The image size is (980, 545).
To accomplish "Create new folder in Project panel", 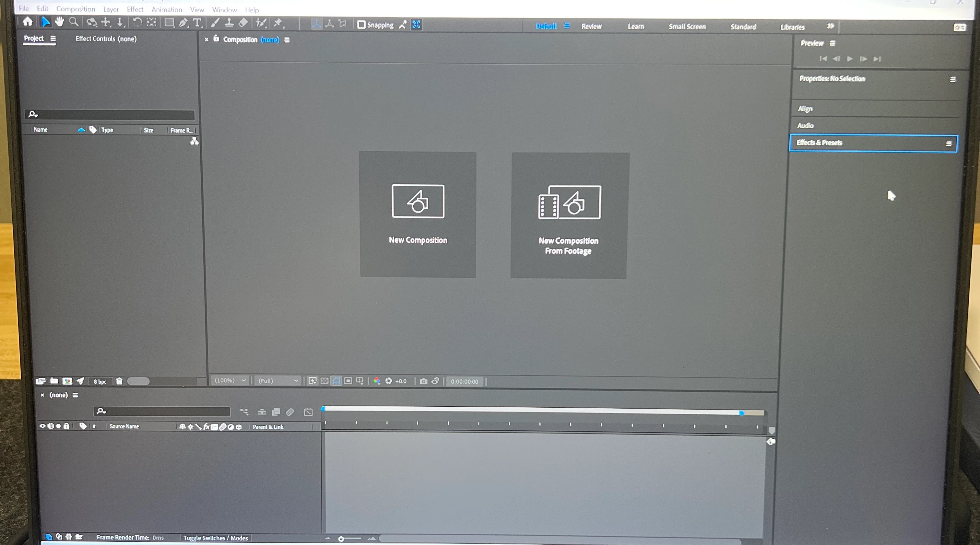I will (54, 381).
